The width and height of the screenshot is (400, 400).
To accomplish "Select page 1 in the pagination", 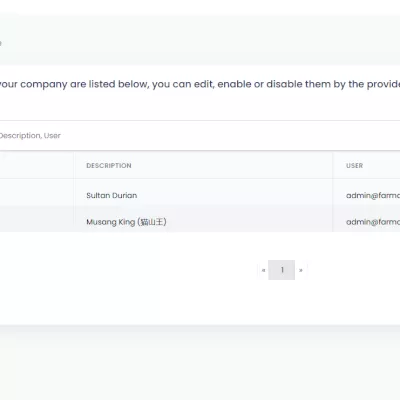I will point(282,270).
